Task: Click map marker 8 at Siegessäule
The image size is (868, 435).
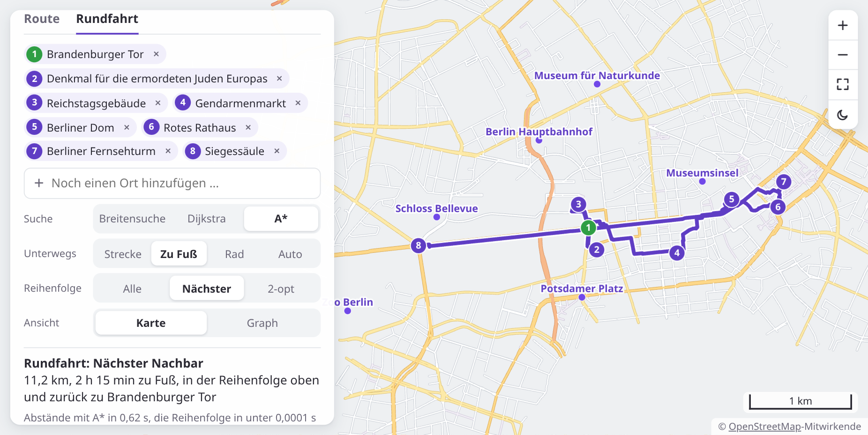Action: pos(419,245)
